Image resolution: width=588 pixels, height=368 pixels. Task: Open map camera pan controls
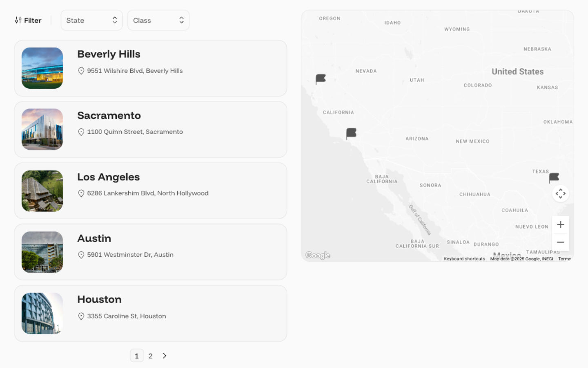click(x=561, y=193)
